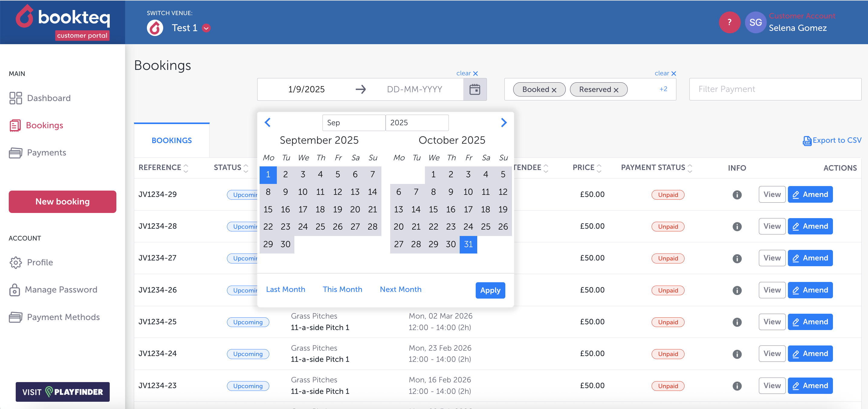
Task: Advance calendar with right chevron arrow
Action: 504,123
